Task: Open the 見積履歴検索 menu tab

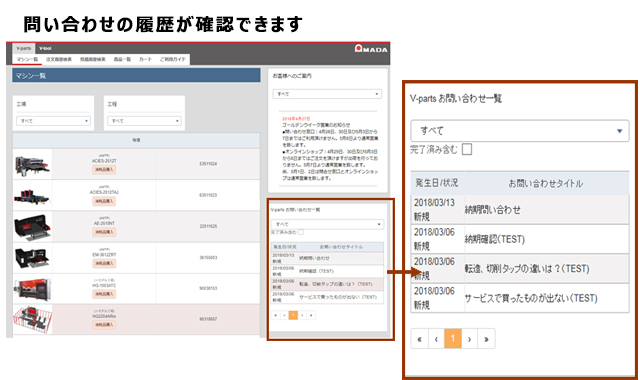Action: pyautogui.click(x=92, y=60)
